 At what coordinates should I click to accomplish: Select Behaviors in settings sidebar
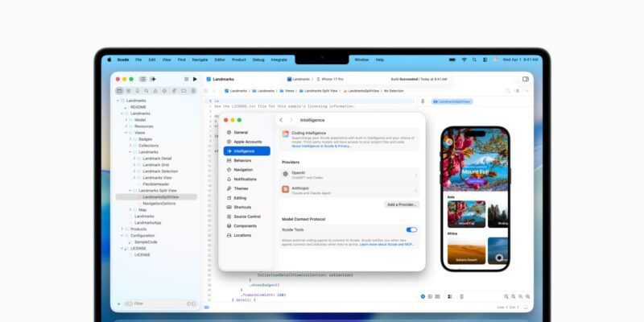point(242,160)
